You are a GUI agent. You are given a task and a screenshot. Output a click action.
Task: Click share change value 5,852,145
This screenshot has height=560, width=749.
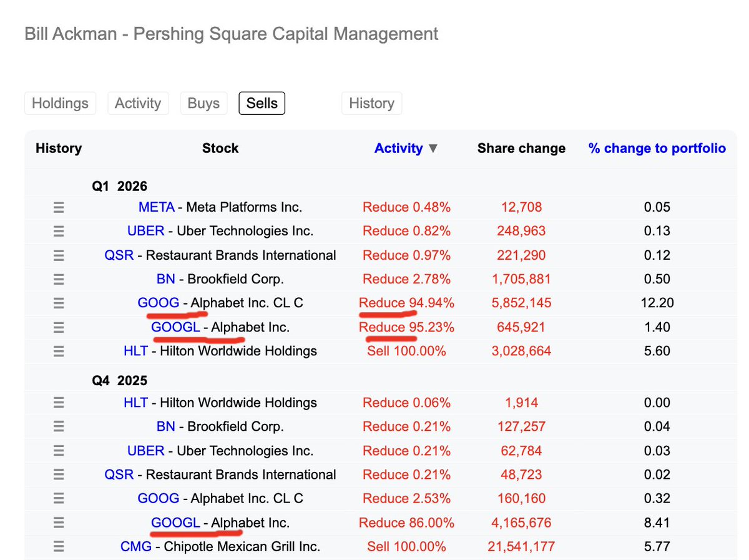[x=521, y=303]
